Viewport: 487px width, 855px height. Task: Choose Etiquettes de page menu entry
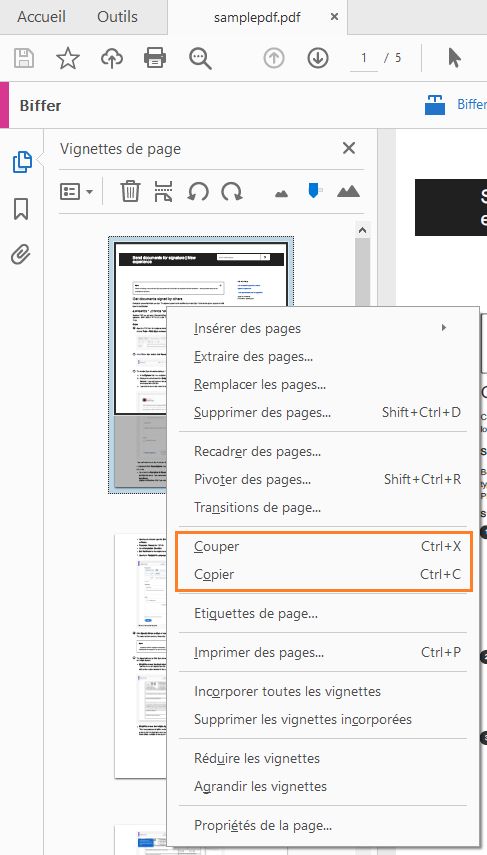(321, 613)
